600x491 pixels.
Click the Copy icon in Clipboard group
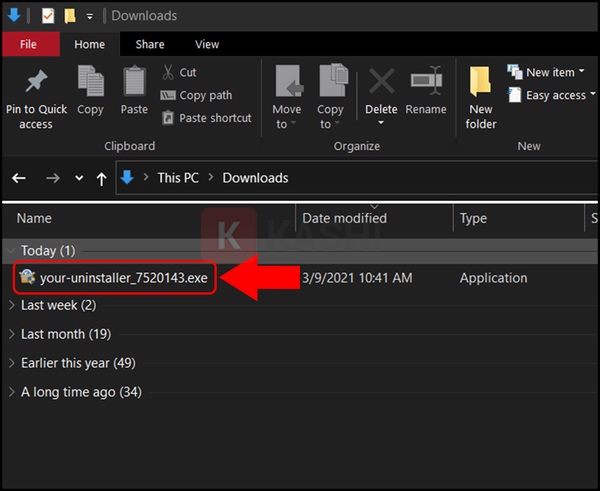[x=91, y=80]
